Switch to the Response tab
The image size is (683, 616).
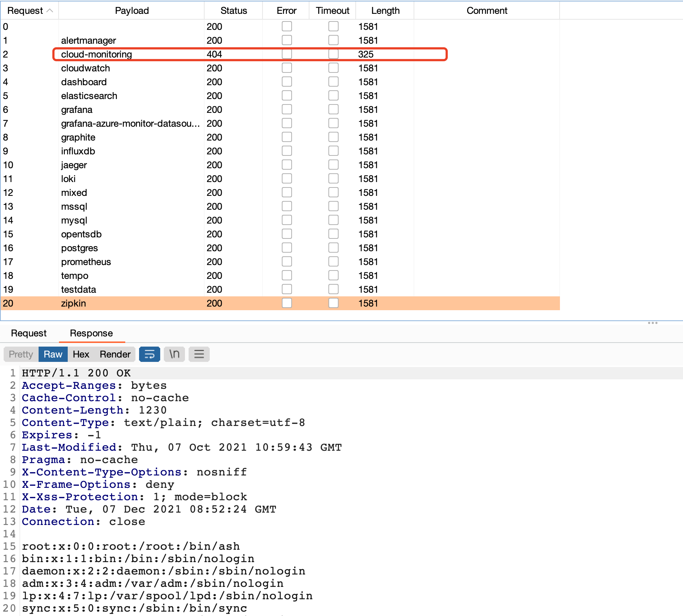coord(91,333)
